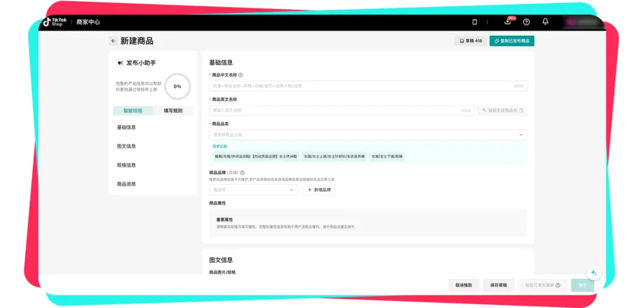
Task: Click 复制已发布商品 button
Action: pyautogui.click(x=512, y=41)
